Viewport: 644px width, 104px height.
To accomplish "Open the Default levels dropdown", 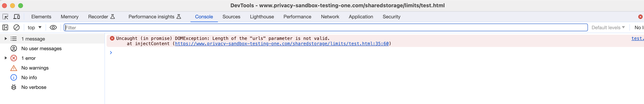I will 608,27.
